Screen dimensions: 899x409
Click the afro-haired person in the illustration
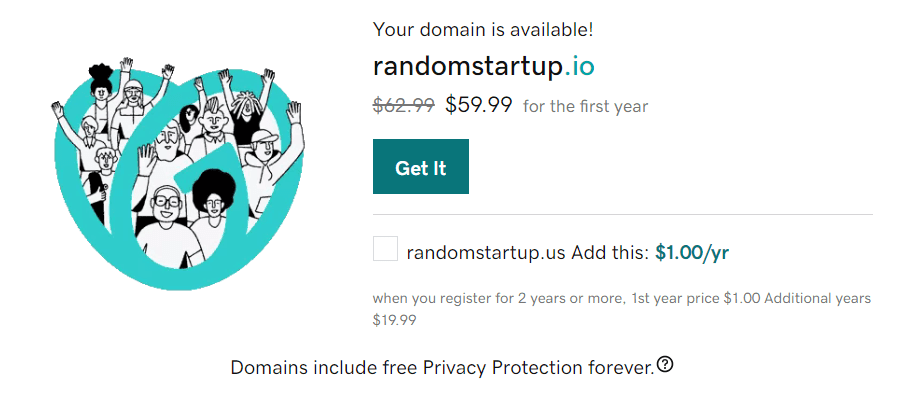point(212,195)
